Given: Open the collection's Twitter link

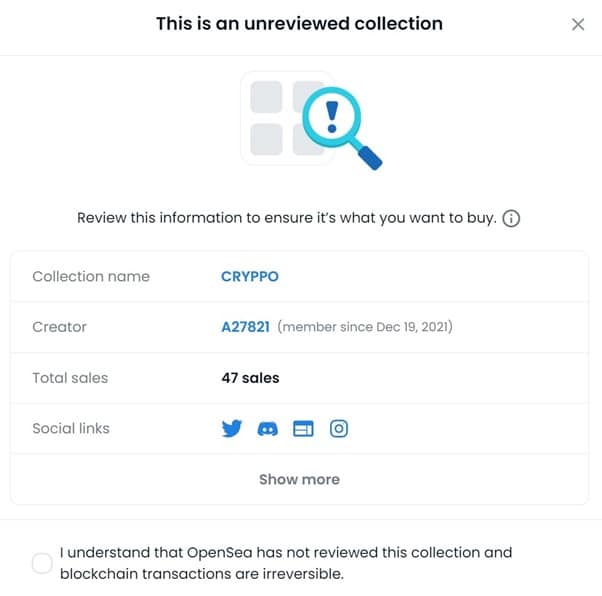Looking at the screenshot, I should [x=232, y=429].
